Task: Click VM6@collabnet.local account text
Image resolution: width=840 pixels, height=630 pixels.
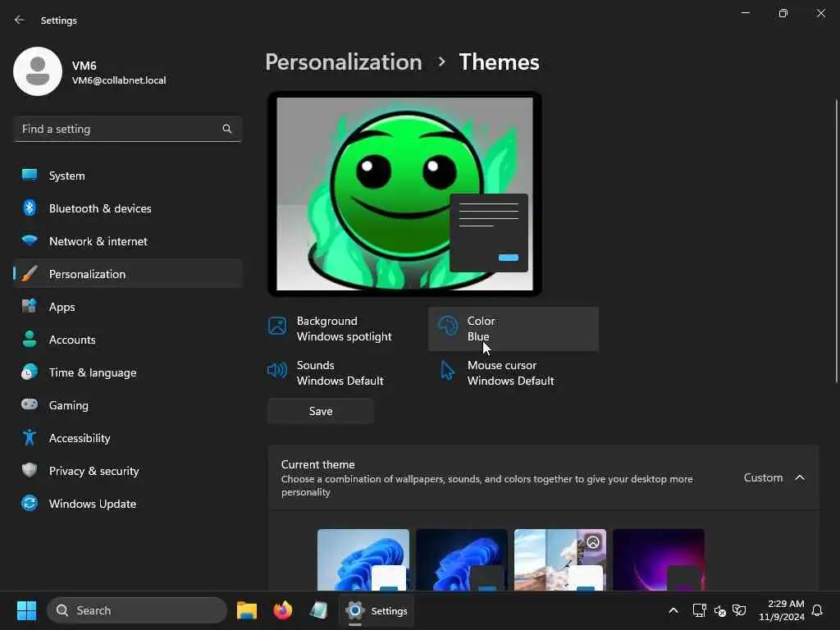Action: coord(119,80)
